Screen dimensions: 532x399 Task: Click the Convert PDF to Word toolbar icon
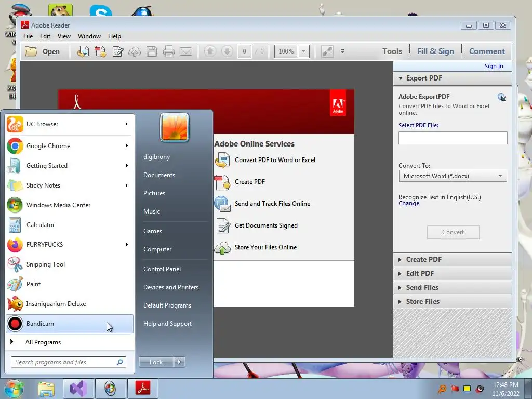coord(83,51)
